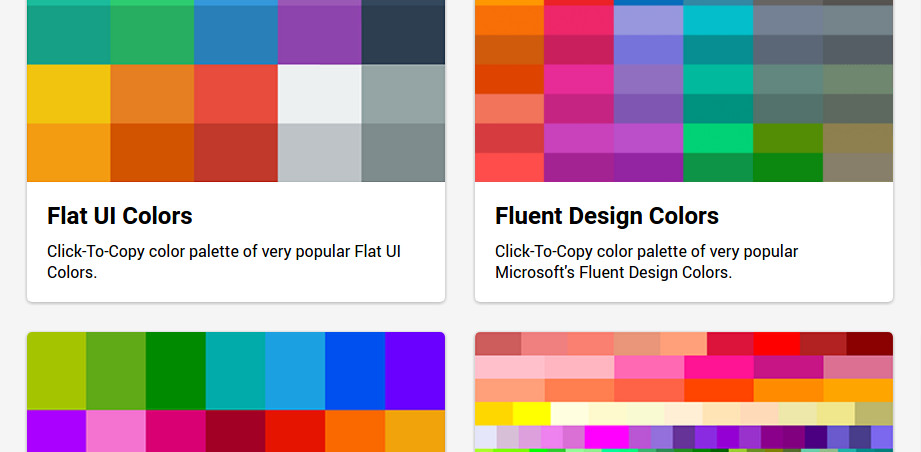
Task: Select royal blue swatch in bottom-left palette
Action: point(355,371)
